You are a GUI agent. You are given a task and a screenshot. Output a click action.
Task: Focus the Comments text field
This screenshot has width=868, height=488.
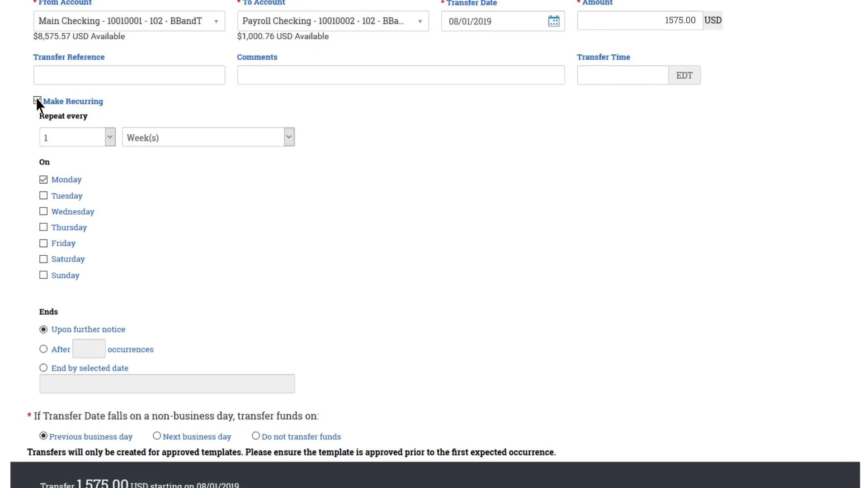point(401,75)
